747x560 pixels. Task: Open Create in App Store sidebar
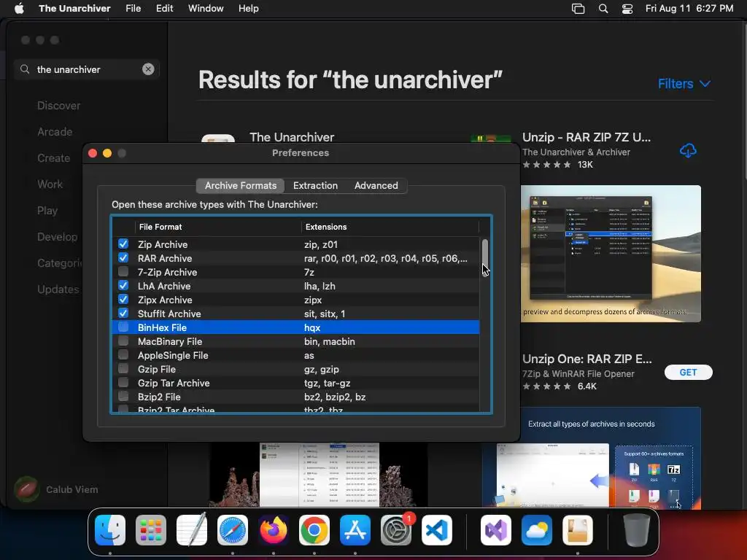[x=53, y=158]
